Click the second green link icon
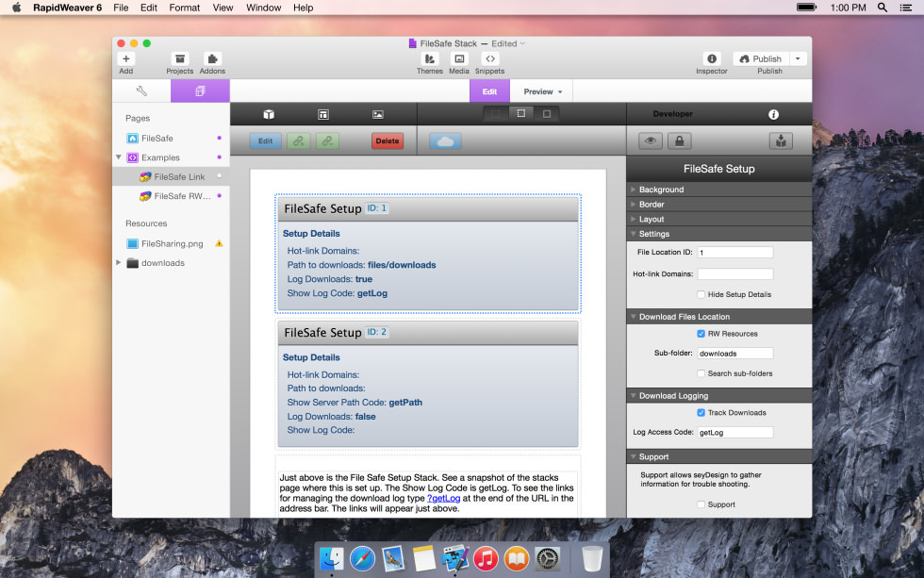 [328, 140]
